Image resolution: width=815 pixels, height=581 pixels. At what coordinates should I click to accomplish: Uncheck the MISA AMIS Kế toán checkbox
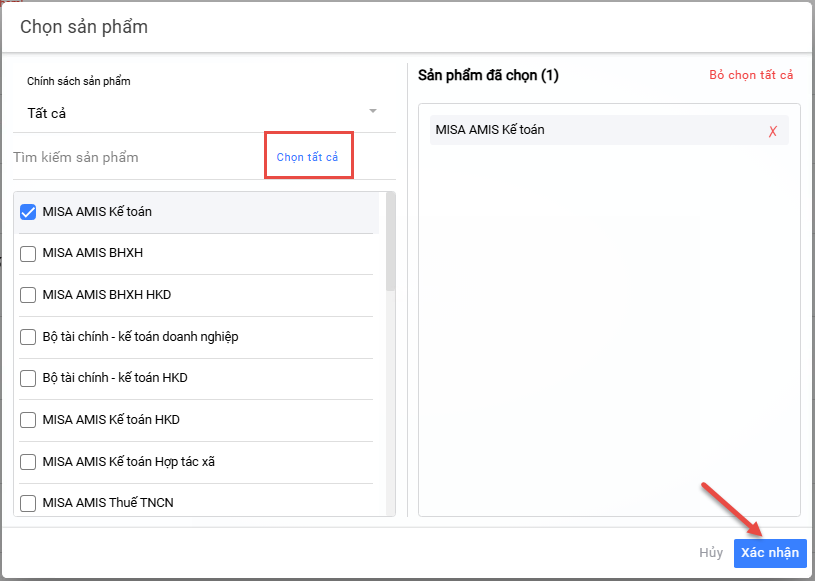pos(28,212)
